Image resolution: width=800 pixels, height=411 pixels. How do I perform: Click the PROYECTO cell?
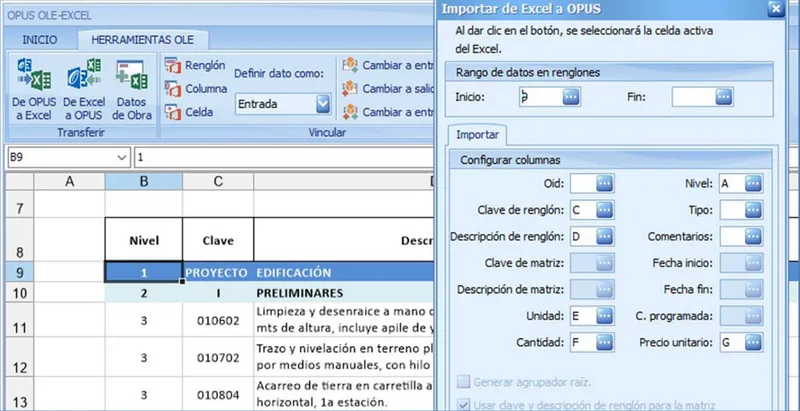coord(218,273)
